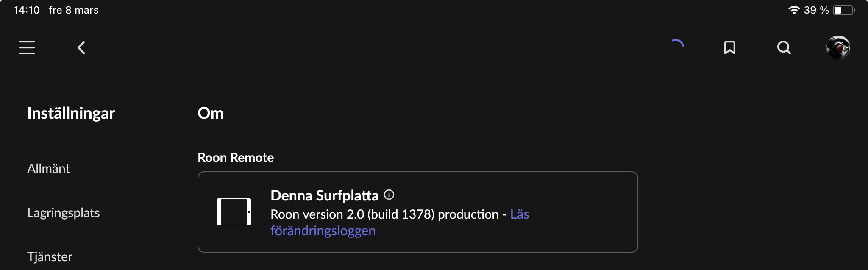Go back with the left chevron arrow
The image size is (868, 270).
click(81, 47)
